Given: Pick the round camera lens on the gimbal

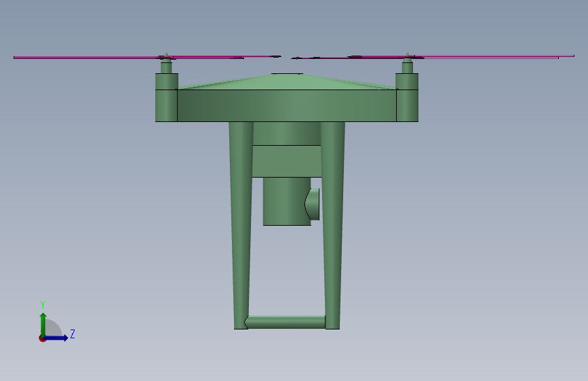Looking at the screenshot, I should coord(312,204).
